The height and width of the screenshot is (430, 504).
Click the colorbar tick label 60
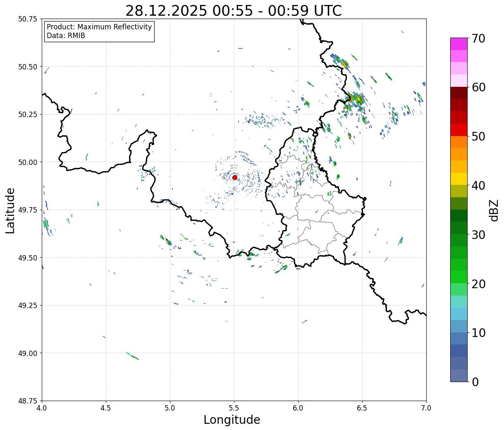point(478,87)
